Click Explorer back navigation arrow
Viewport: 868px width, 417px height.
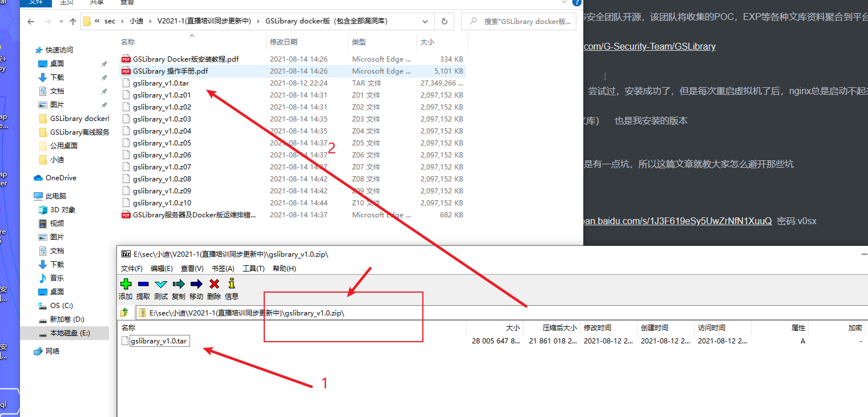[x=32, y=22]
